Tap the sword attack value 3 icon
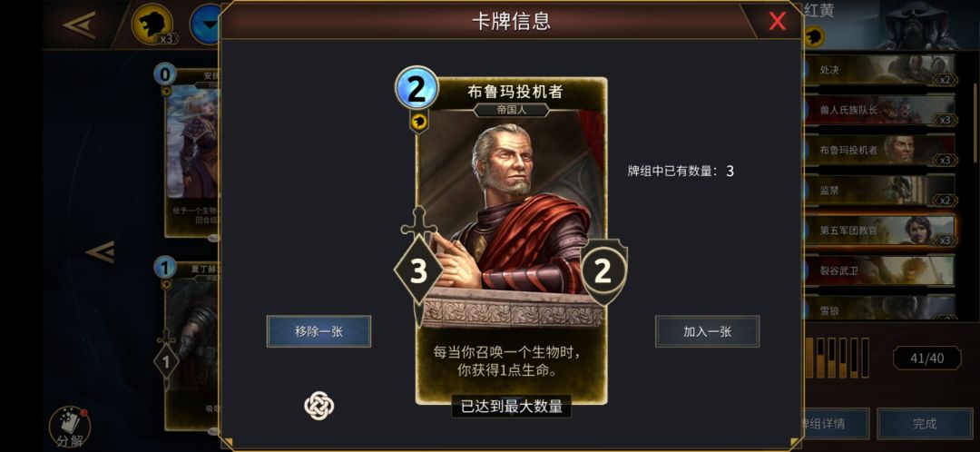980x452 pixels. (418, 270)
